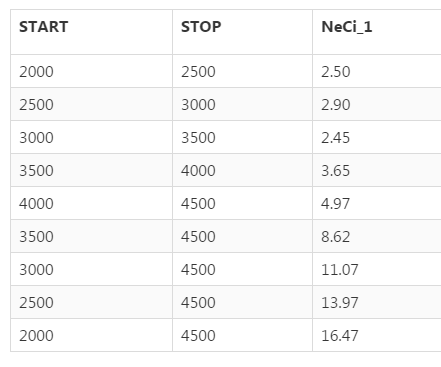Click the START column header

[91, 32]
